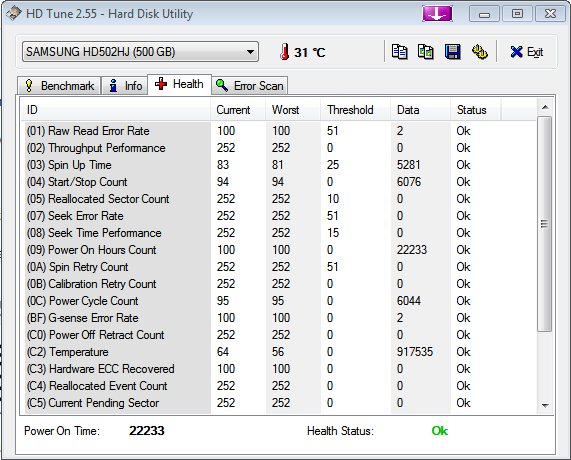
Task: Click the red thermometer temperature icon
Action: coord(285,52)
